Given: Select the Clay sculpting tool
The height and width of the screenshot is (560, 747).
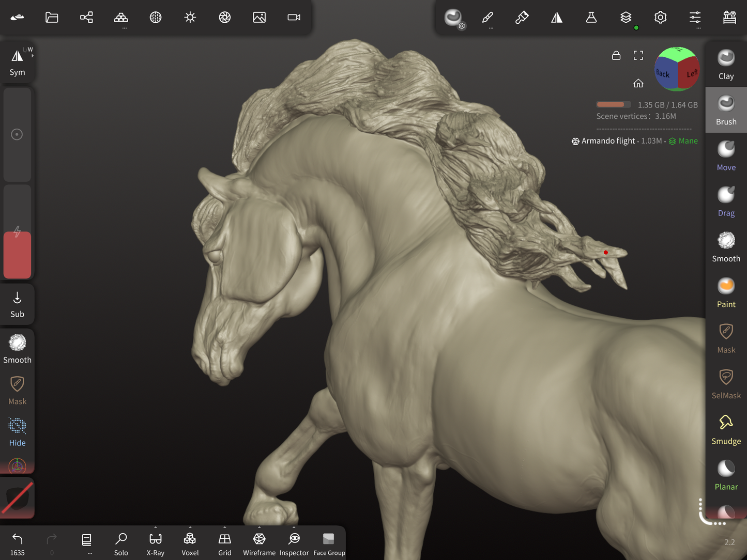Looking at the screenshot, I should [x=726, y=65].
